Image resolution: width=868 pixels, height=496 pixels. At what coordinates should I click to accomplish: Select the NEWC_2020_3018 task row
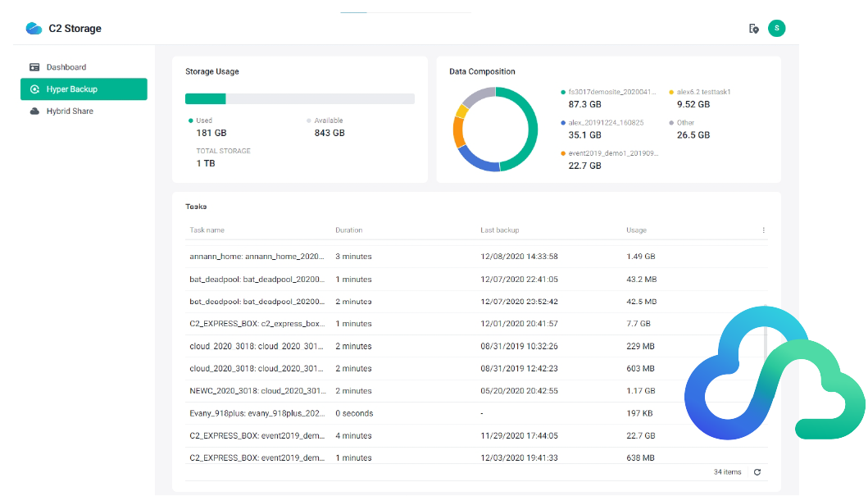coord(477,391)
